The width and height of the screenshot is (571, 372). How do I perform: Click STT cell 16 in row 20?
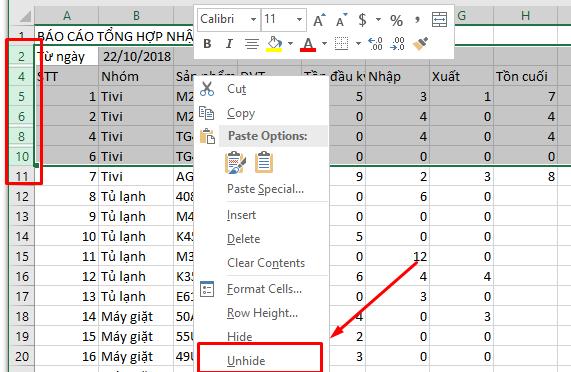(67, 357)
